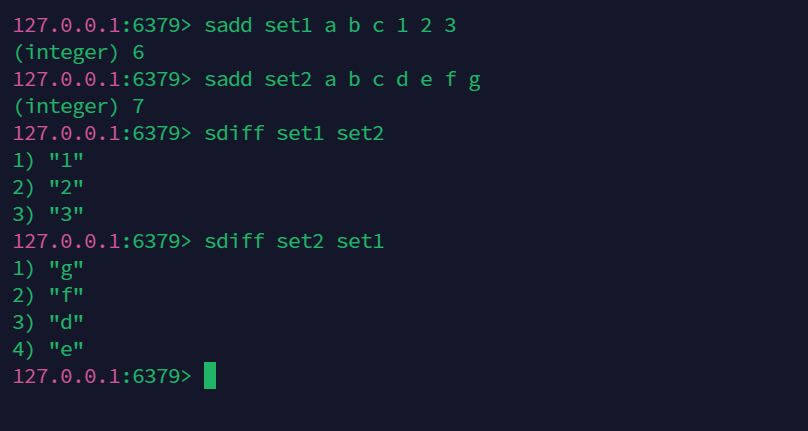Click the prompt before "sdiff set1 set2"
Image resolution: width=808 pixels, height=431 pixels.
tap(102, 133)
